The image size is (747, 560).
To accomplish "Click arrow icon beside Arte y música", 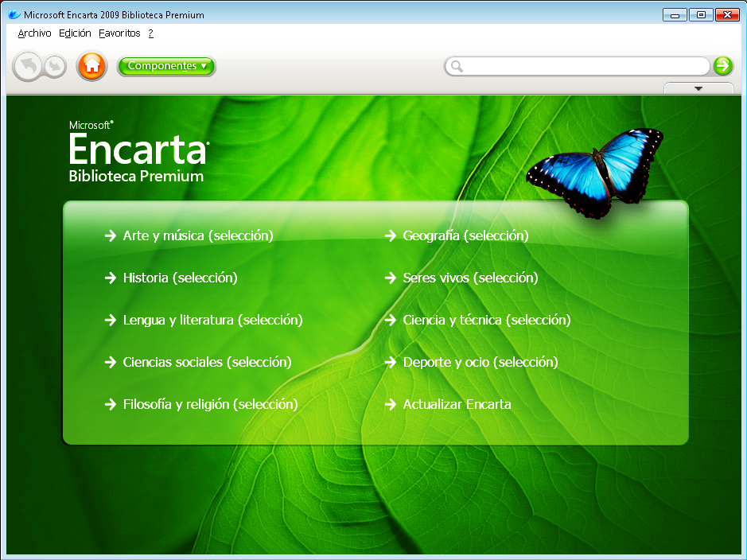I will (111, 235).
